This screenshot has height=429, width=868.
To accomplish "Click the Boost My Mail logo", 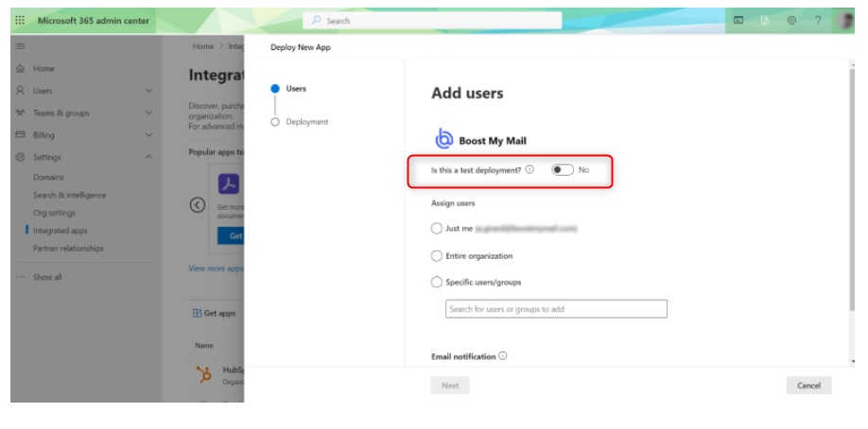I will (x=443, y=140).
